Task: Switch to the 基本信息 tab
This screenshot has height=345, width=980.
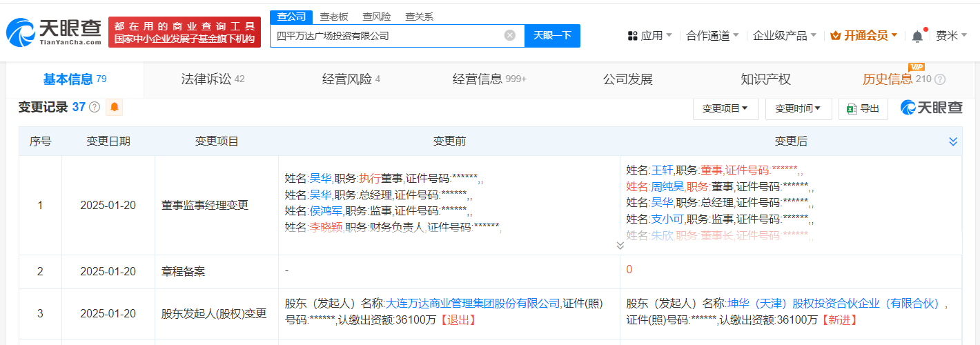Action: 75,79
